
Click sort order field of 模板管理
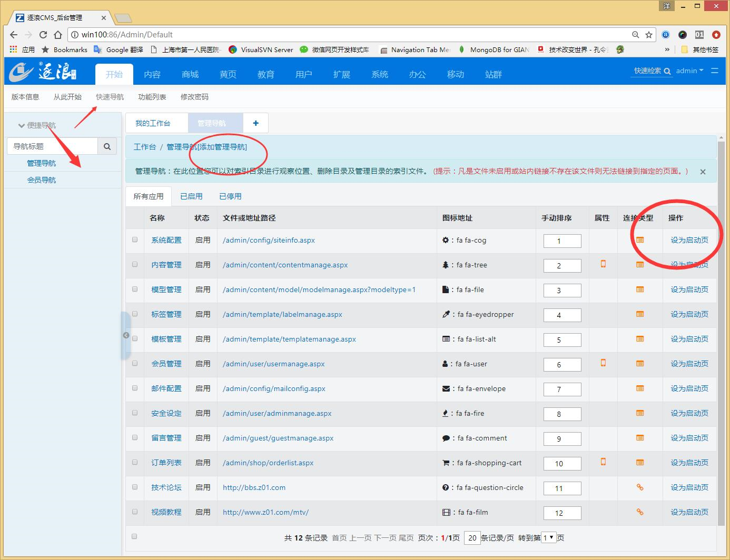562,340
